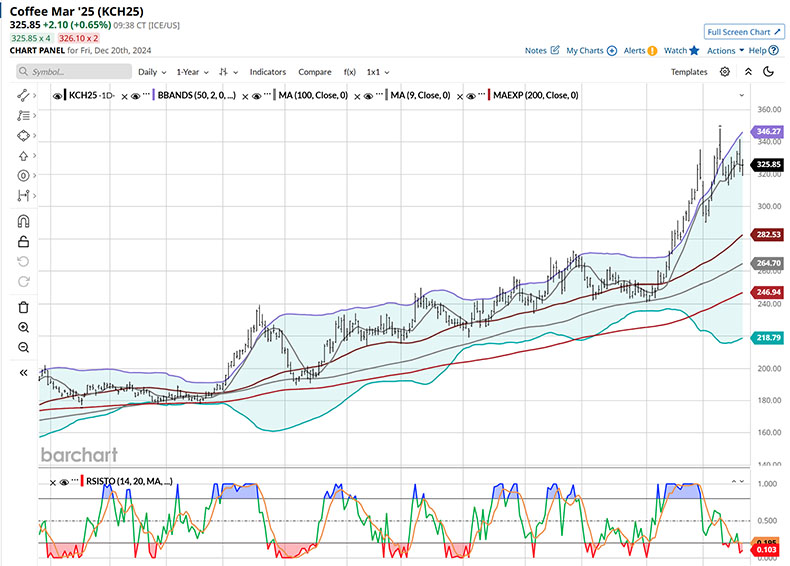
Task: Zoom in using the magnifier plus icon
Action: point(23,328)
